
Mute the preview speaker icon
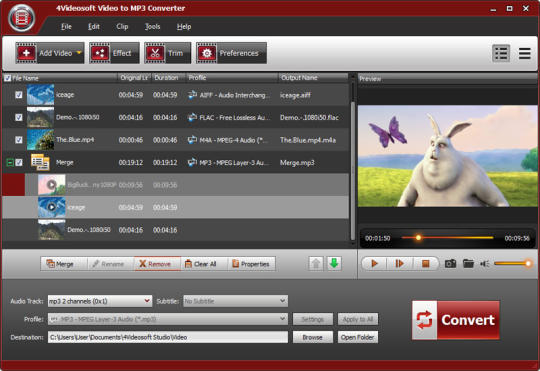[x=485, y=264]
